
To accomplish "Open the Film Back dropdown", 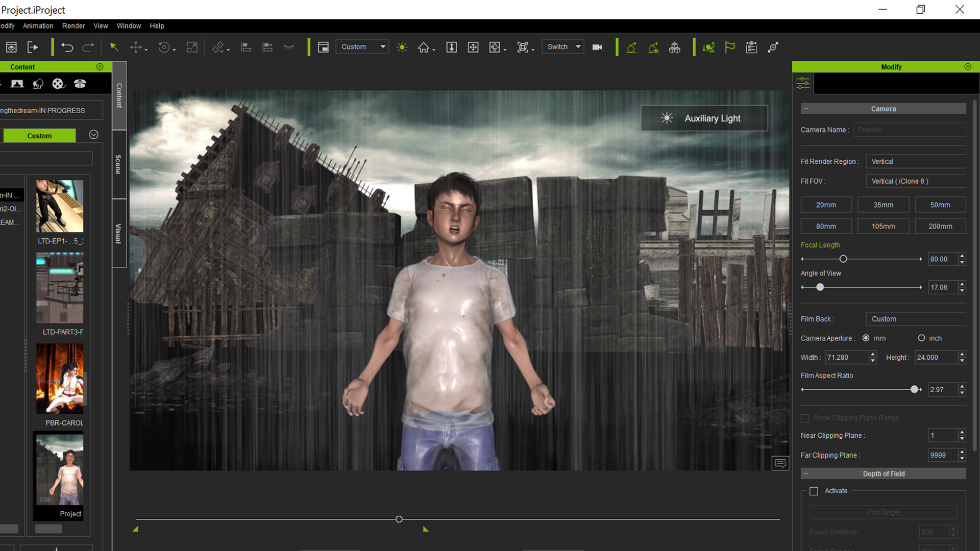I will coord(916,319).
